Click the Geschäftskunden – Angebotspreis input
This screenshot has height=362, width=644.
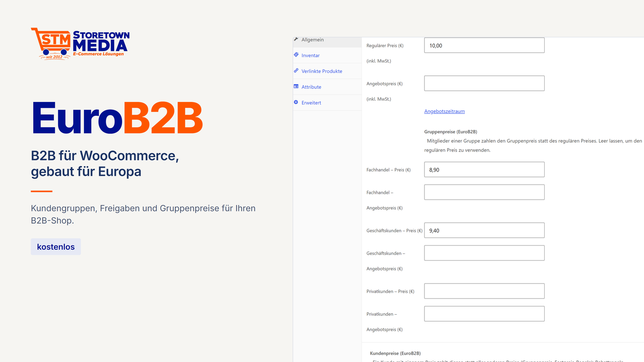click(x=484, y=253)
